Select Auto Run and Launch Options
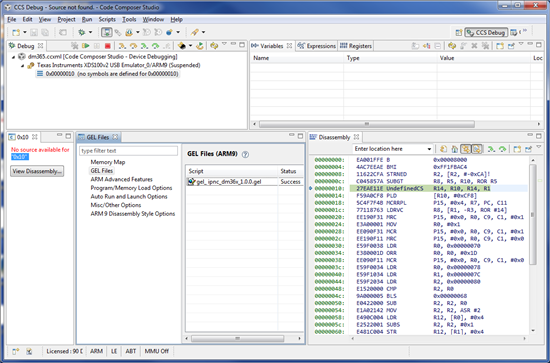Viewport: 550px width, 363px height. tap(129, 196)
